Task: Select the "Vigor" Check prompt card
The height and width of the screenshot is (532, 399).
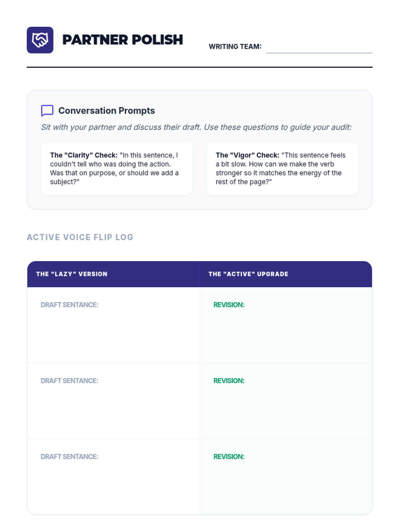Action: tap(282, 169)
